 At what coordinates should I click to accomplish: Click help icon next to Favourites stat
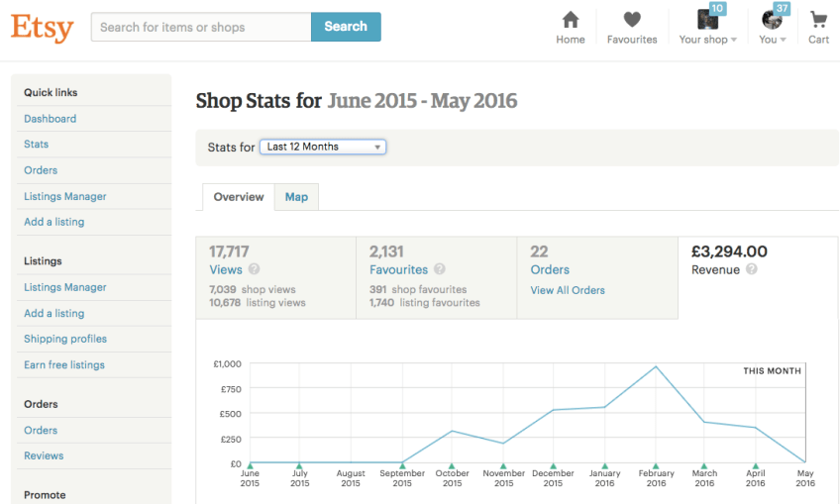(440, 269)
